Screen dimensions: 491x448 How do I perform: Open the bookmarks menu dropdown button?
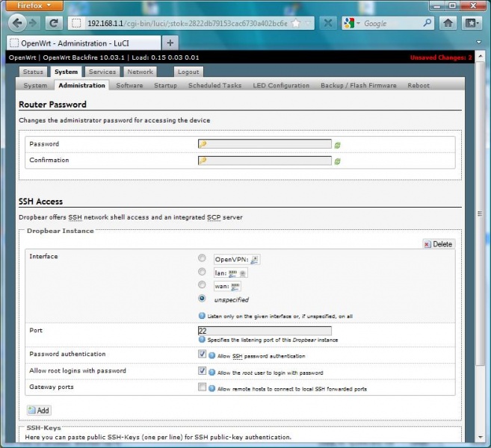pyautogui.click(x=472, y=23)
